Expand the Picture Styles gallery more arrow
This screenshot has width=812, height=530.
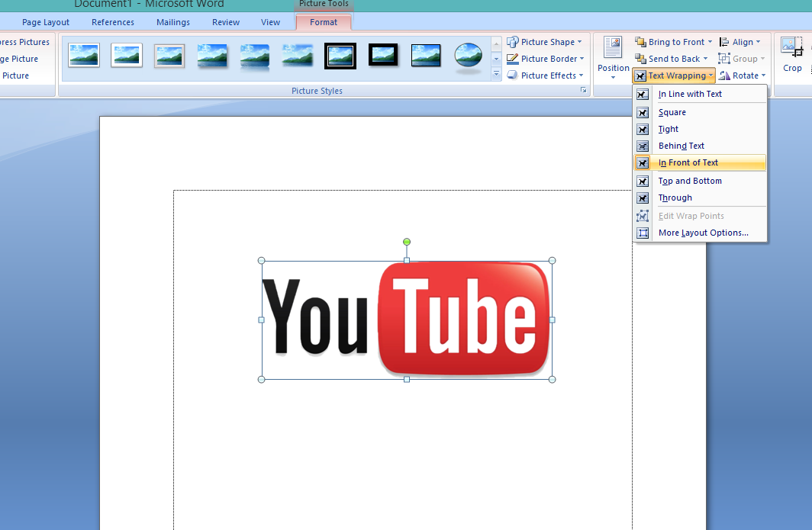(x=496, y=74)
